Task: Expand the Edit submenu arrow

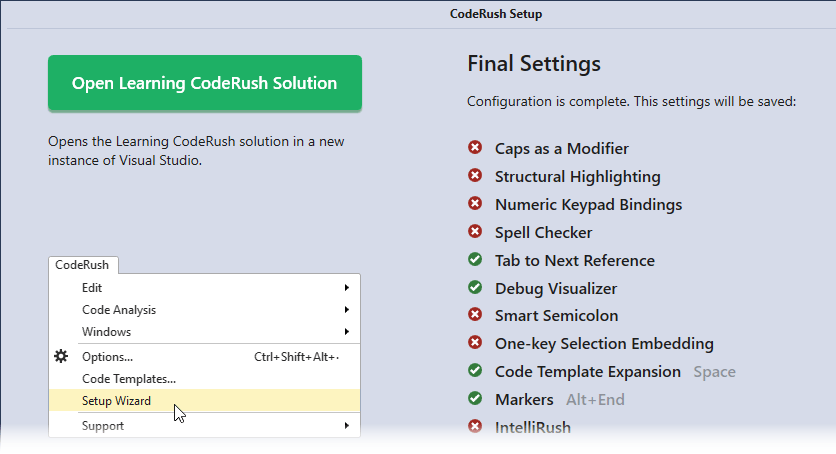Action: [x=346, y=288]
